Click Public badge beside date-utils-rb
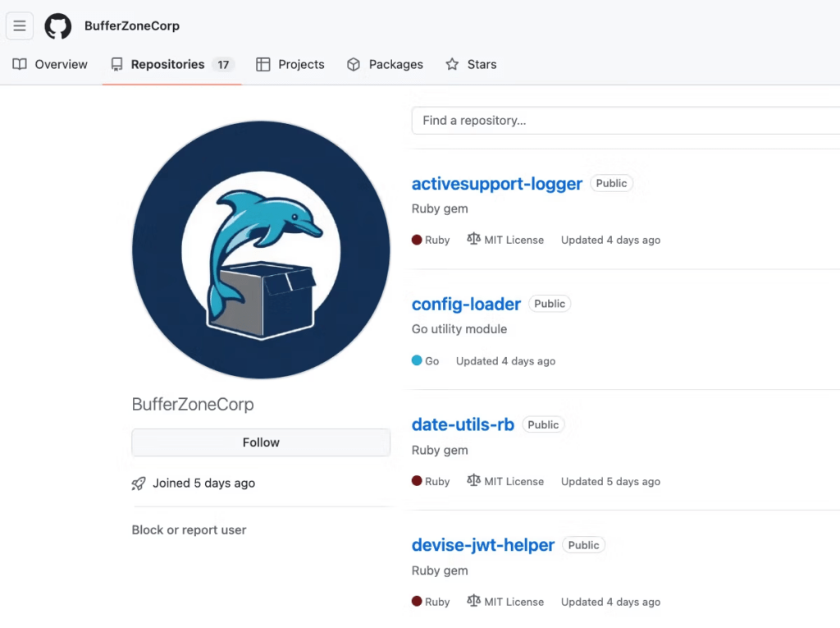 pos(543,424)
